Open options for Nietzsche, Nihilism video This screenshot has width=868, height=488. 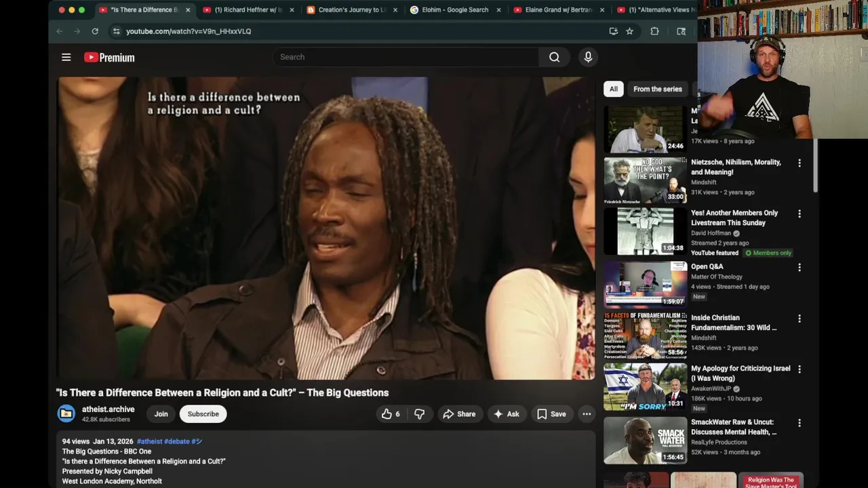point(799,163)
